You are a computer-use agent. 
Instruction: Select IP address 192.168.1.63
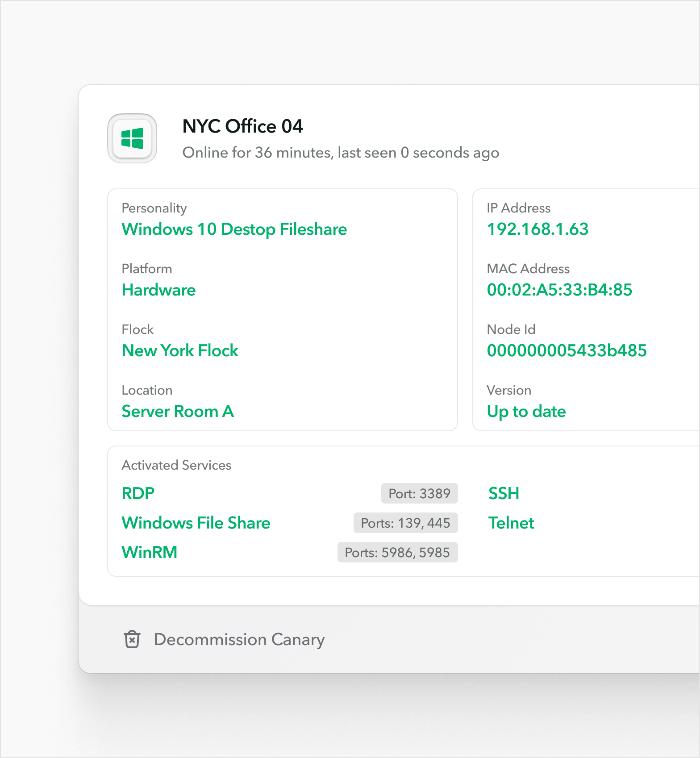point(538,229)
